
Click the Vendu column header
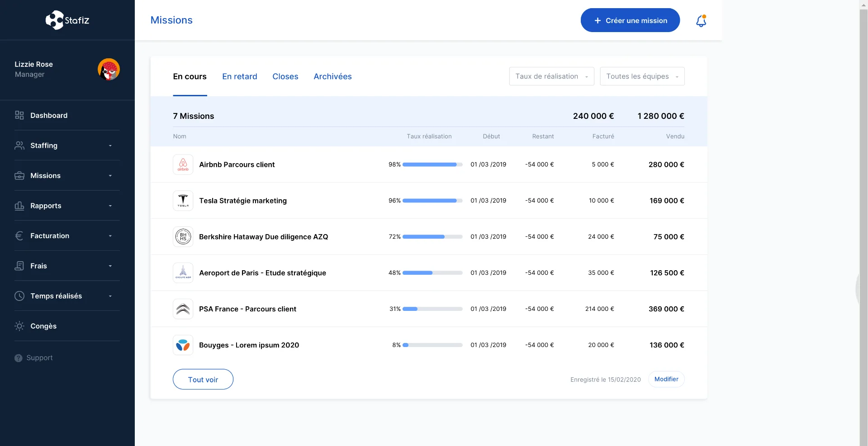point(675,136)
